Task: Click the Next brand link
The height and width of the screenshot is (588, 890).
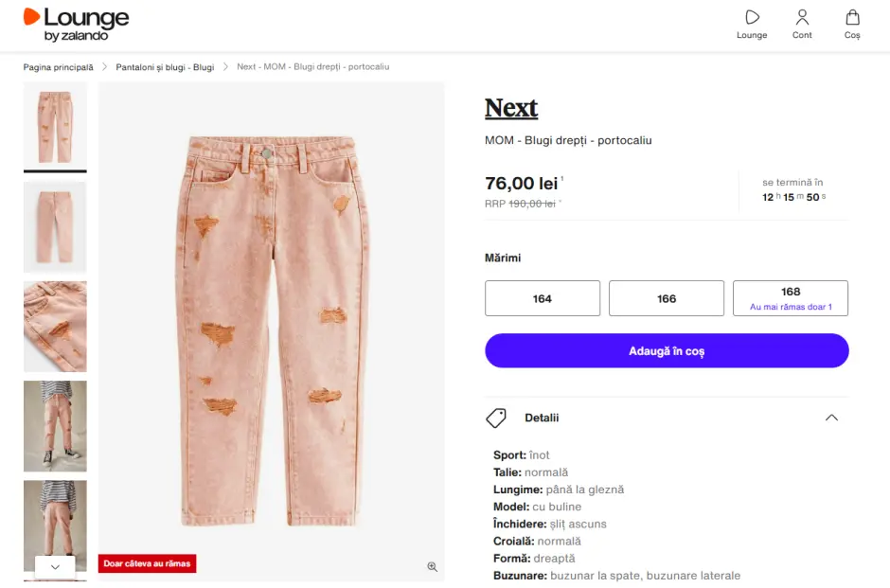Action: coord(511,108)
